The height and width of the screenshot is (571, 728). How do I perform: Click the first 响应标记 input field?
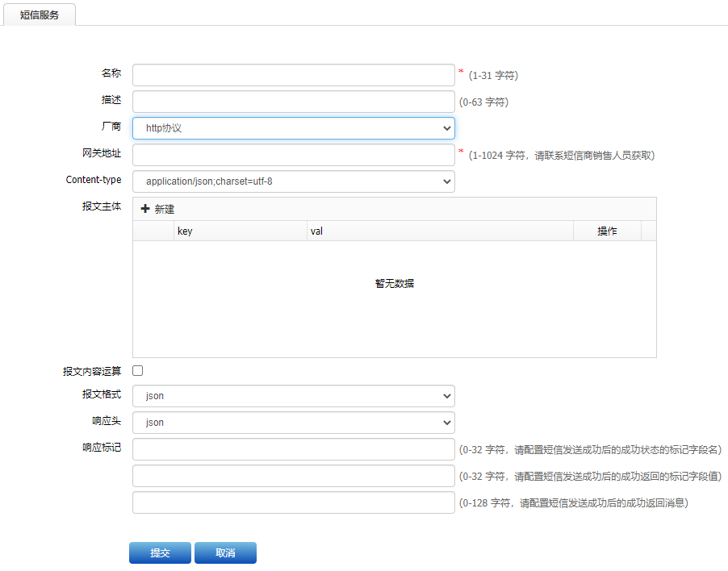pyautogui.click(x=293, y=449)
